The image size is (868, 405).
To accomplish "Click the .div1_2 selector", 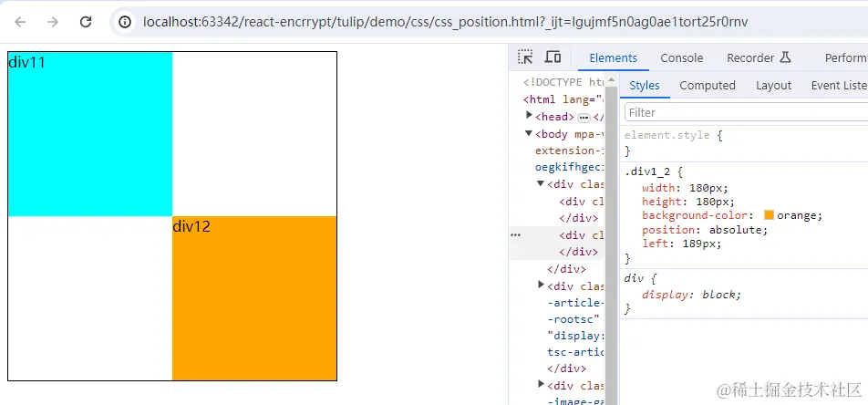I will coord(647,172).
